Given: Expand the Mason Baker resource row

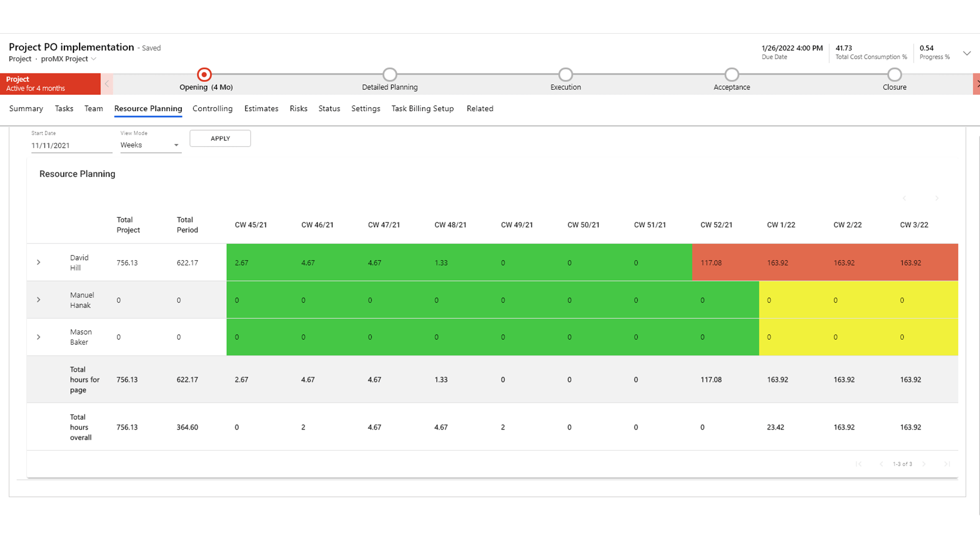Looking at the screenshot, I should pyautogui.click(x=38, y=337).
